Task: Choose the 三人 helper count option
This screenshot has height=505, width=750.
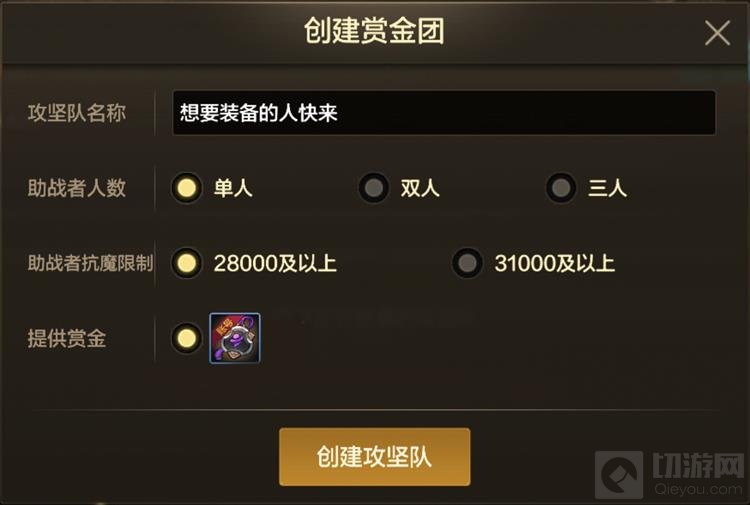Action: click(x=561, y=188)
